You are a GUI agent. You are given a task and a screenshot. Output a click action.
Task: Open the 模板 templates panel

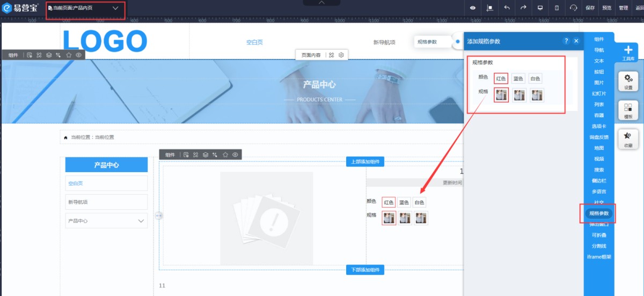[x=628, y=110]
